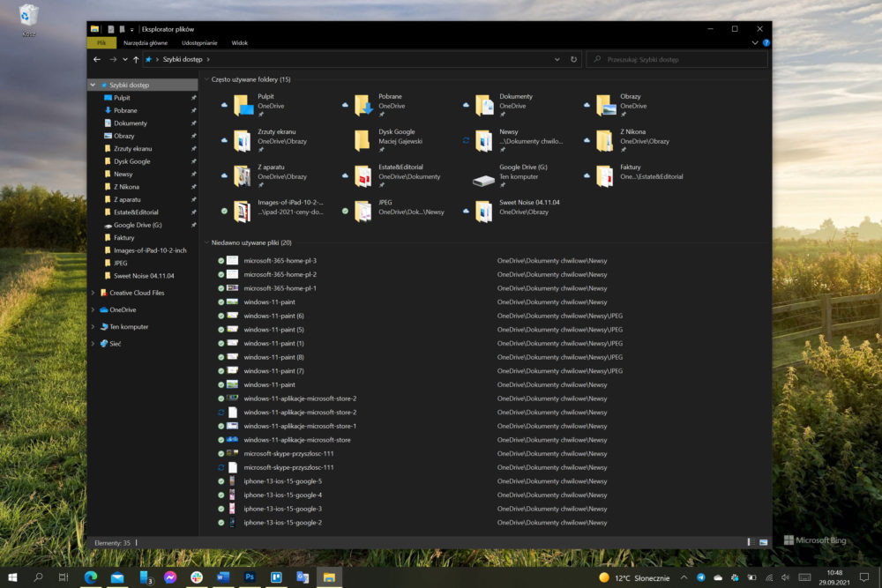Open the Udostępnianie ribbon tab

pyautogui.click(x=199, y=42)
